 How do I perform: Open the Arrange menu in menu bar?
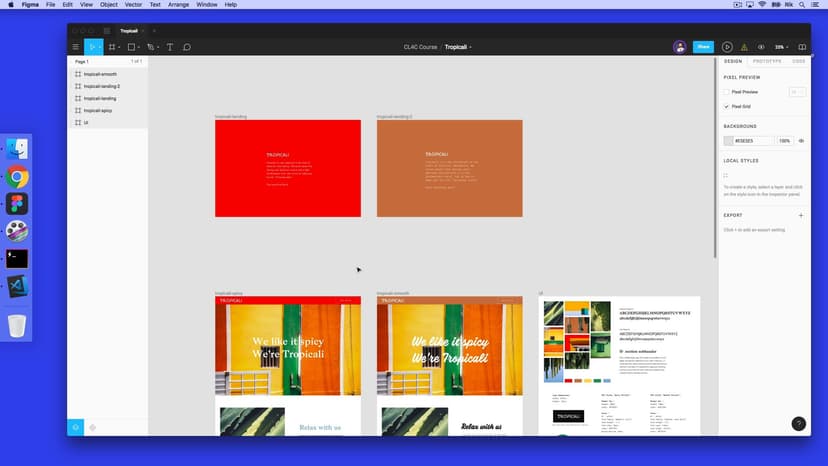coord(176,5)
